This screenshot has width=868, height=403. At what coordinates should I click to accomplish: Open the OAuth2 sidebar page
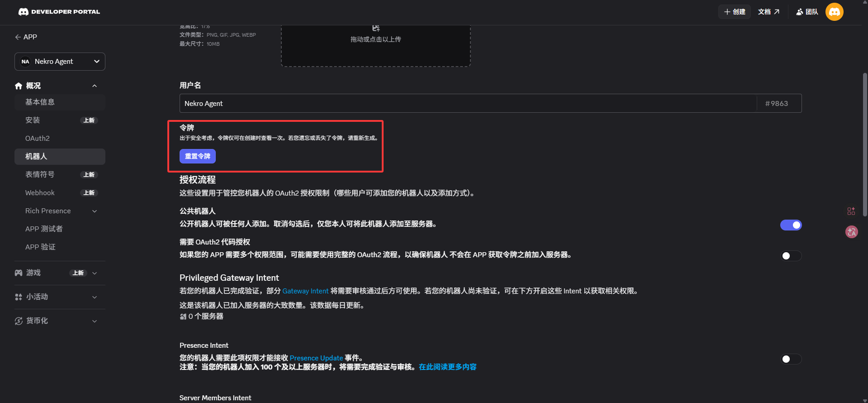tap(38, 139)
